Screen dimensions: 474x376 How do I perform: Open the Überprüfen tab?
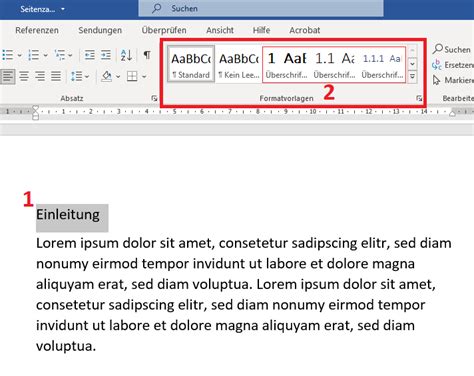(x=164, y=30)
